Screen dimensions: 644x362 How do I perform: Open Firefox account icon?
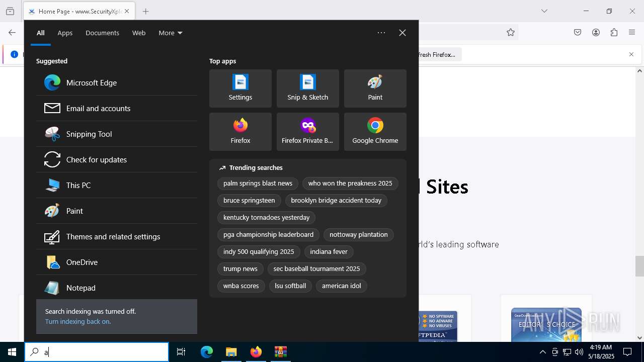click(596, 32)
